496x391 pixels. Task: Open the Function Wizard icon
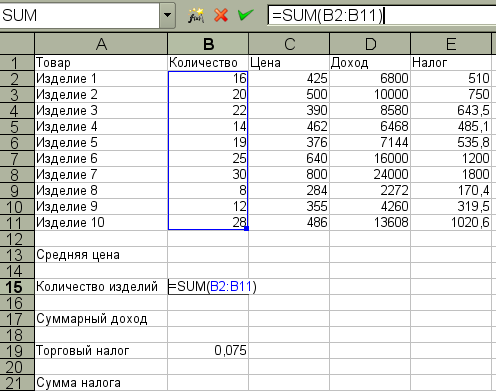pyautogui.click(x=196, y=15)
